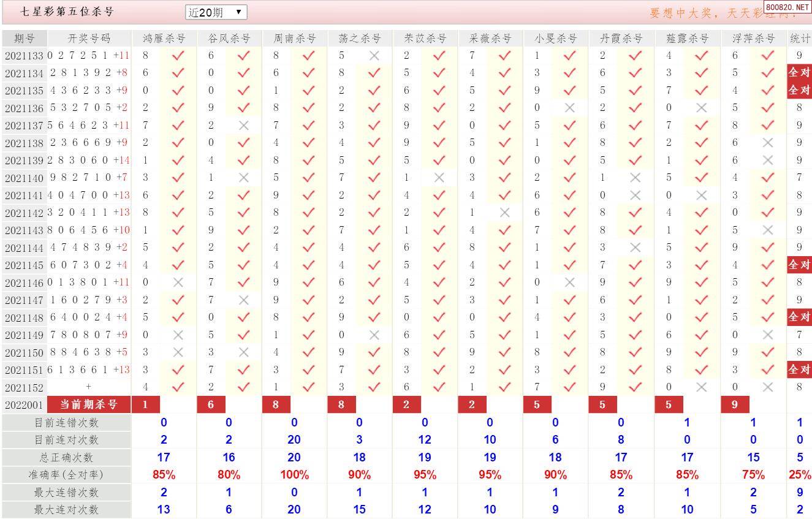The height and width of the screenshot is (519, 812).
Task: Click issue number 2021133
Action: tap(24, 56)
